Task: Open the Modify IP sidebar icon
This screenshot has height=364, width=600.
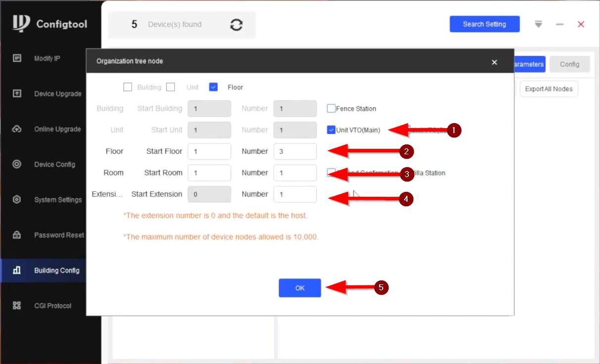Action: pos(17,58)
